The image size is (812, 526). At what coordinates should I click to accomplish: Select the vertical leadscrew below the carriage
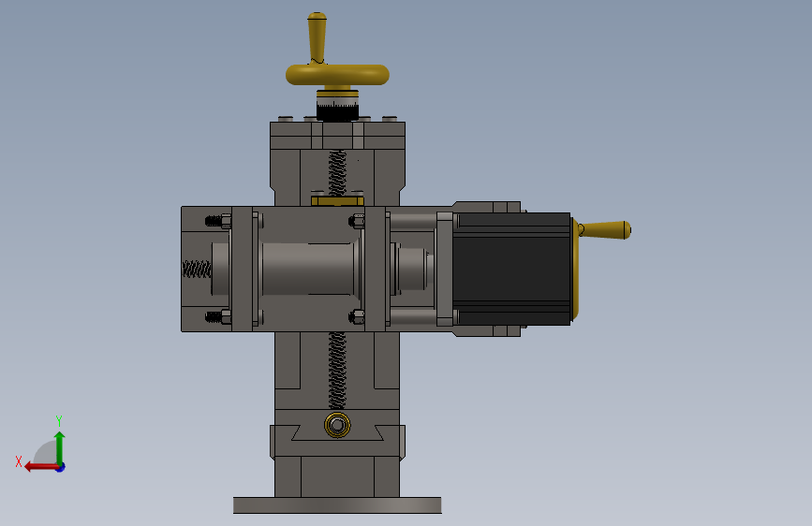(337, 371)
